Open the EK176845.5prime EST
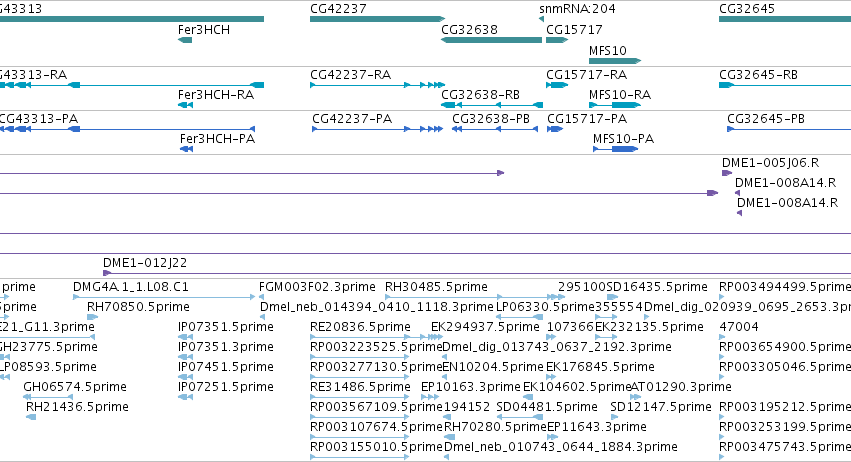851x462 pixels. [x=551, y=377]
